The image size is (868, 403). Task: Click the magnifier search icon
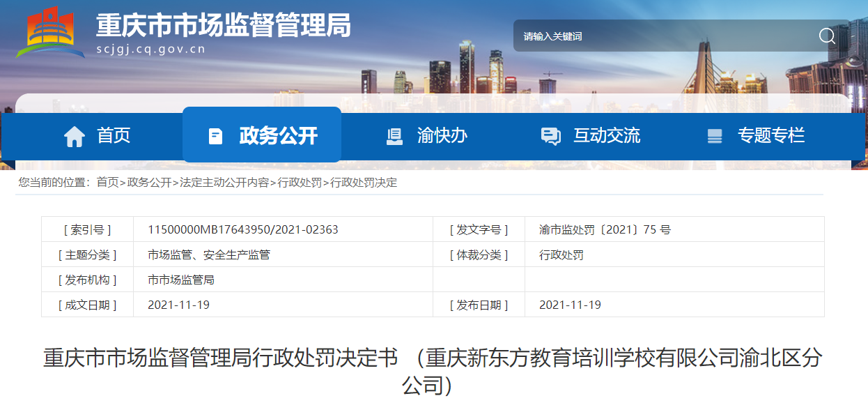coord(827,36)
